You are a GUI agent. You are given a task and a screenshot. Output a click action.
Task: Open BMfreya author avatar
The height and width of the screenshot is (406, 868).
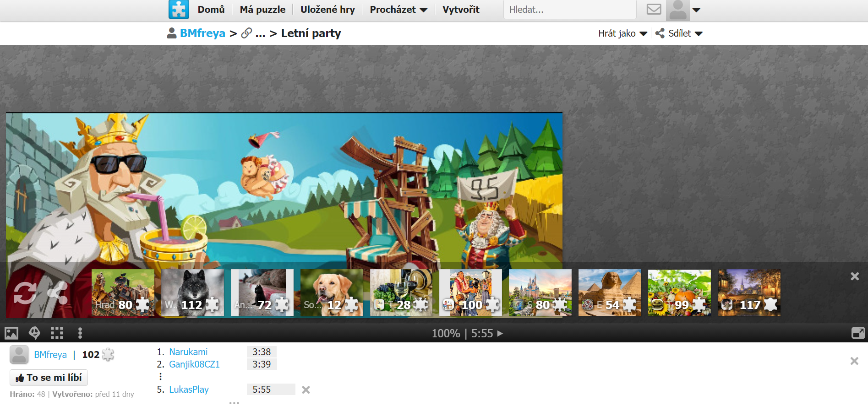click(x=19, y=355)
